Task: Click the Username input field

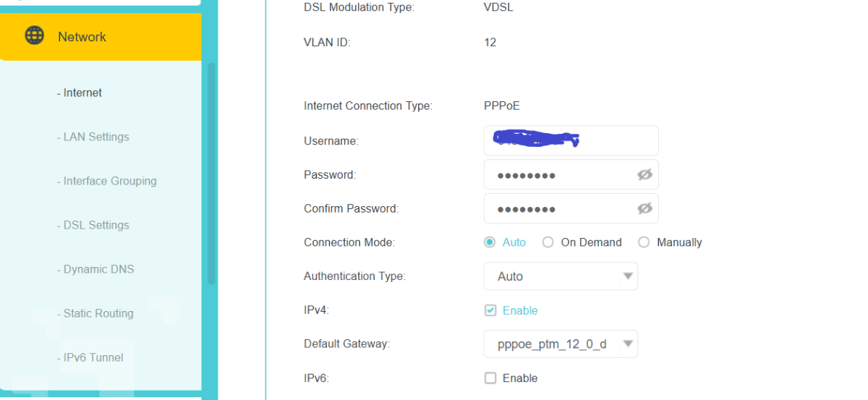Action: 571,140
